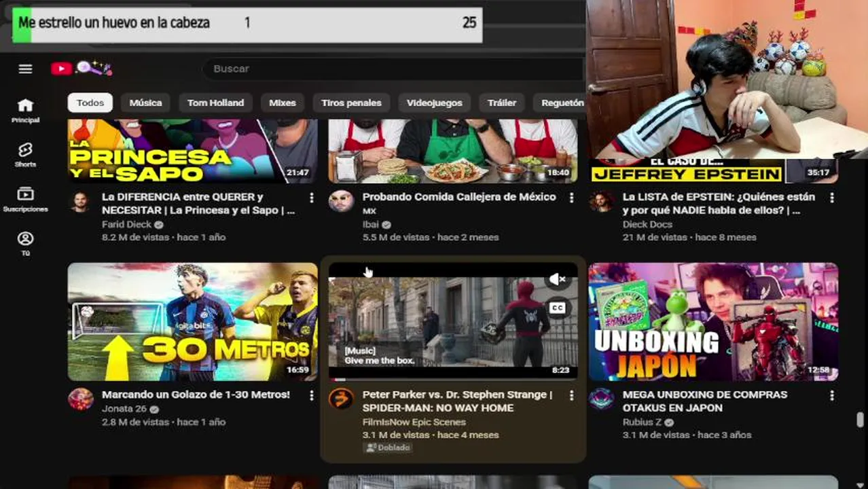868x489 pixels.
Task: Click the YouTube logo
Action: [x=61, y=69]
